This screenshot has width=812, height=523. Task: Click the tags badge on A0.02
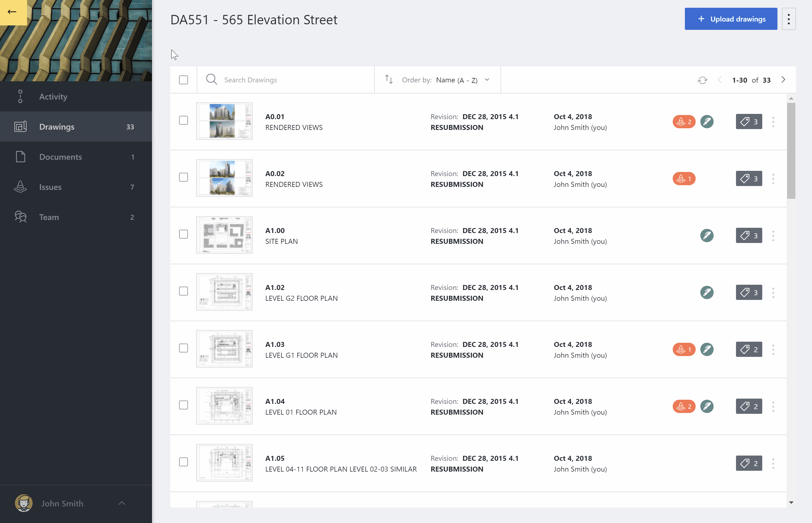(x=749, y=179)
